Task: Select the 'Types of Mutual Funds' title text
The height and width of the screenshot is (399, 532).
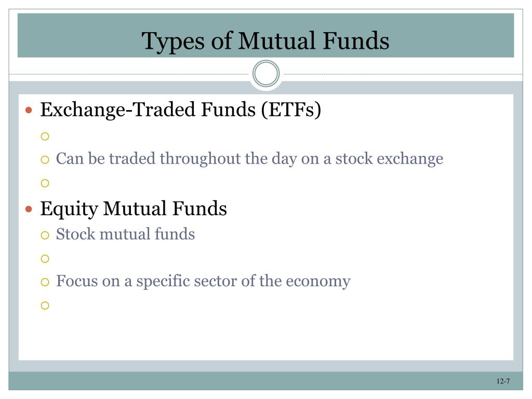Action: coord(265,41)
